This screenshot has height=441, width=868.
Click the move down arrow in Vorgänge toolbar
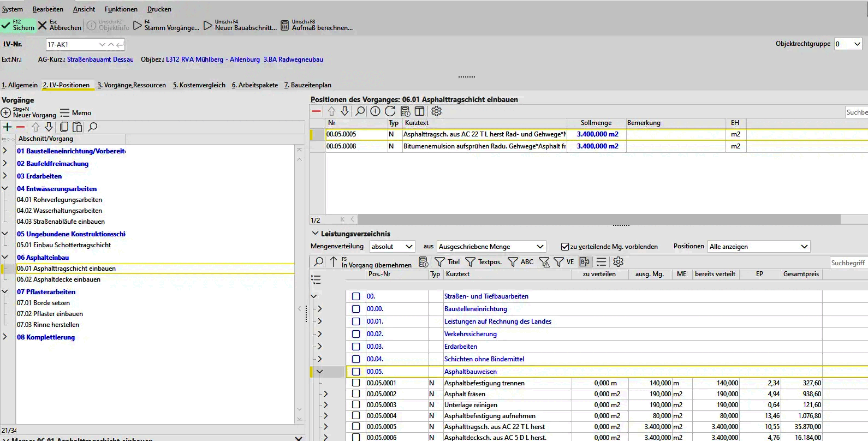(x=49, y=127)
